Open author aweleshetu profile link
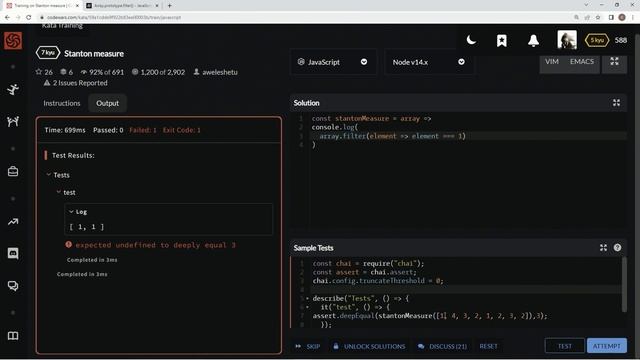This screenshot has height=360, width=640. point(215,72)
